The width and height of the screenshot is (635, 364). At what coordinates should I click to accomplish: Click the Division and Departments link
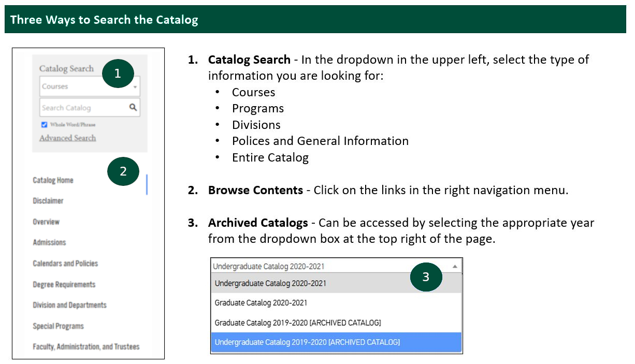pos(69,305)
